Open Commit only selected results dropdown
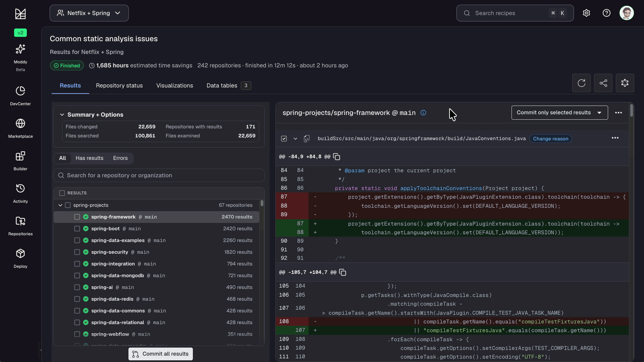This screenshot has width=644, height=362. coord(559,113)
